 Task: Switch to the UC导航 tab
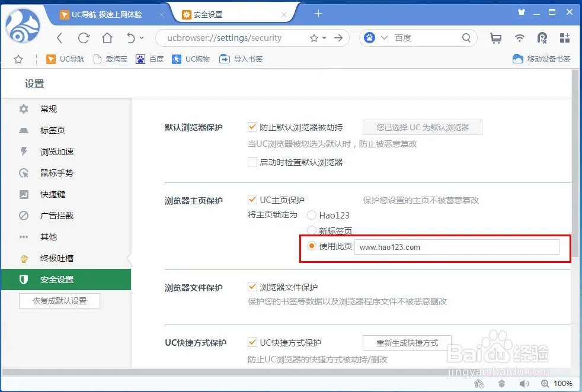coord(107,12)
